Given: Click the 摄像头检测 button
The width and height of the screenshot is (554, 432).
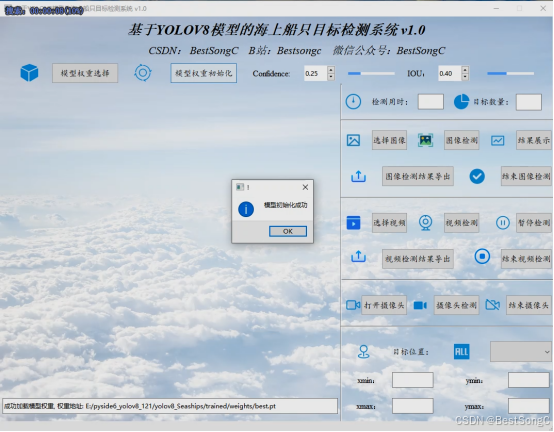Looking at the screenshot, I should tap(456, 305).
